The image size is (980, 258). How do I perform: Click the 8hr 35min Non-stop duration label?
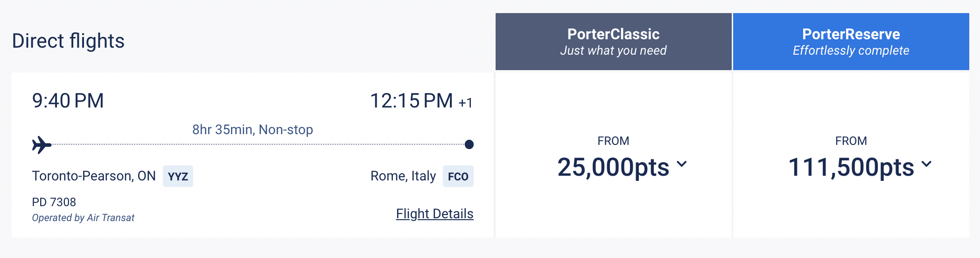pos(252,129)
